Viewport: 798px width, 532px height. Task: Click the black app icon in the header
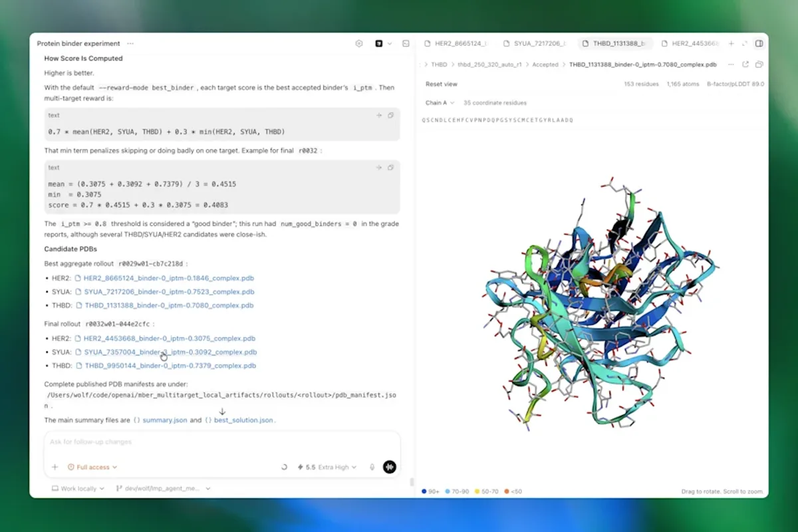click(x=379, y=44)
